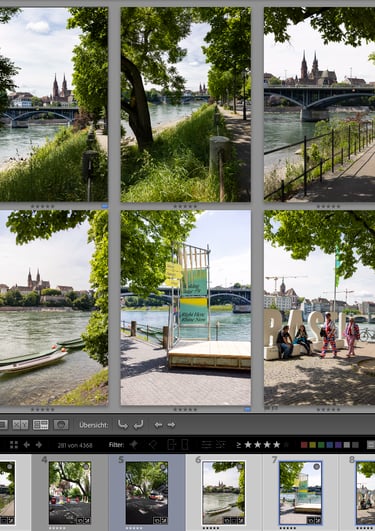Click the crop badge on thumbnail 5

pyautogui.click(x=156, y=521)
